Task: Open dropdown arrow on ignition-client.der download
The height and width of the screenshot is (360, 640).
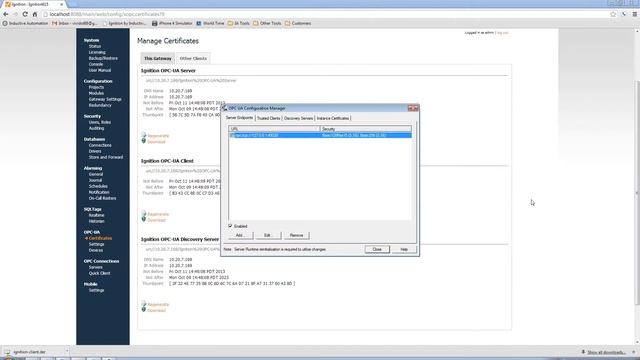Action: pyautogui.click(x=67, y=351)
